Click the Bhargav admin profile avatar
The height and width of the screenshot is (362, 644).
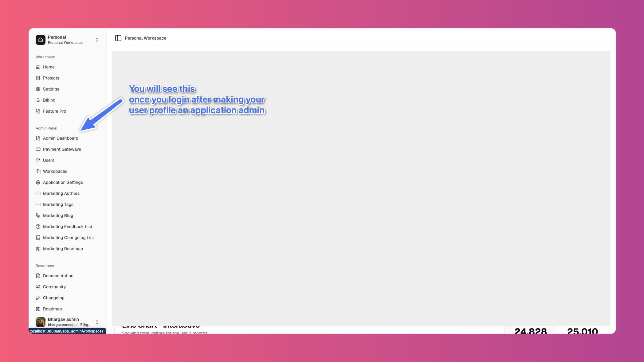pos(40,322)
